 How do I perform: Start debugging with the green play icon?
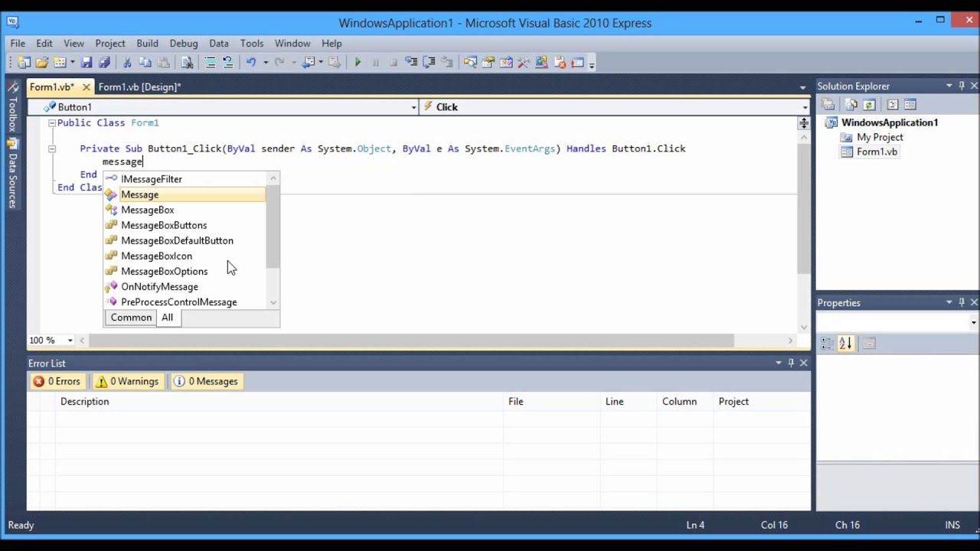(358, 63)
